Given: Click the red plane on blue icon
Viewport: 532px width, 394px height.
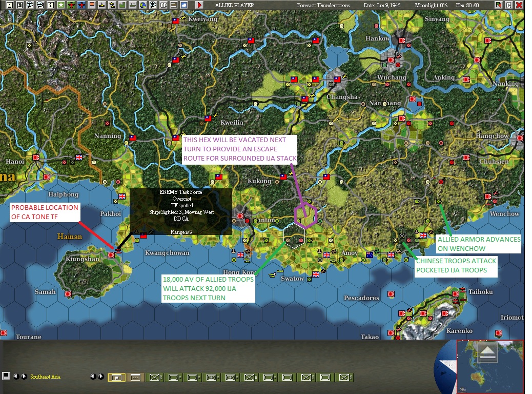Looking at the screenshot, I should click(82, 5).
